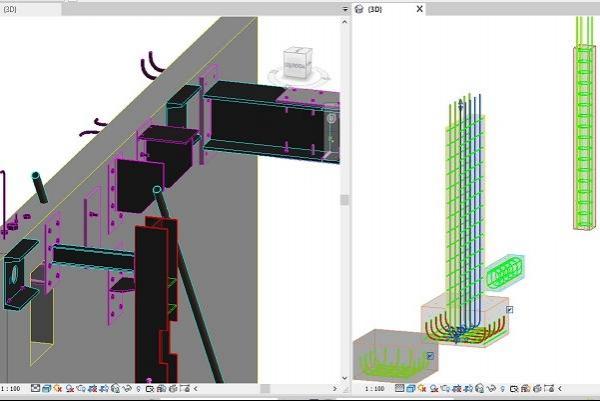
Task: Click the house icon on the right {3D} tab
Action: [360, 9]
